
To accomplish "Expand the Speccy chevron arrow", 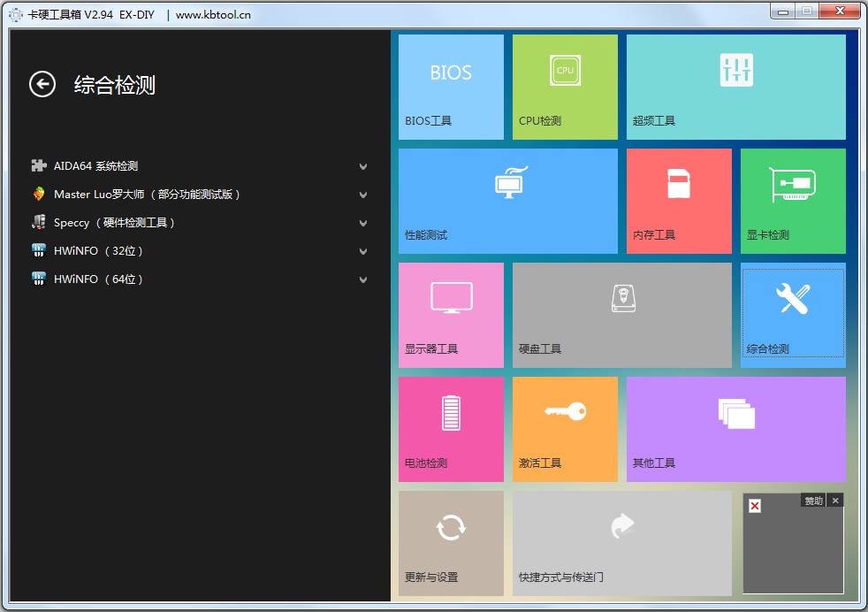I will coord(363,223).
